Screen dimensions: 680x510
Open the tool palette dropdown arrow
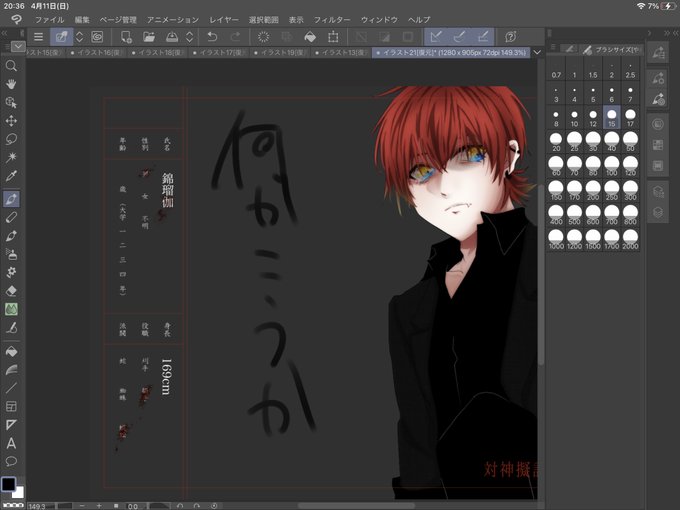19,46
